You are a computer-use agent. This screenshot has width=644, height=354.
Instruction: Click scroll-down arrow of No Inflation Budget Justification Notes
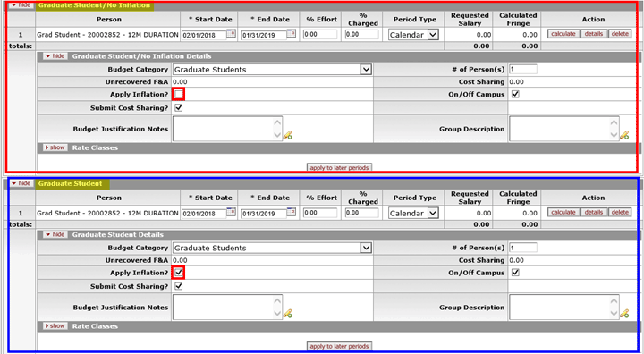(x=277, y=135)
